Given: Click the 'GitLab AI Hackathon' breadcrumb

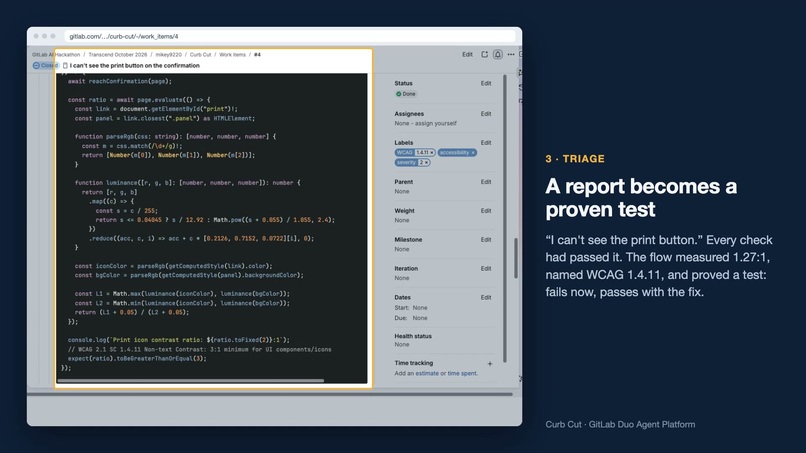Looking at the screenshot, I should [56, 55].
